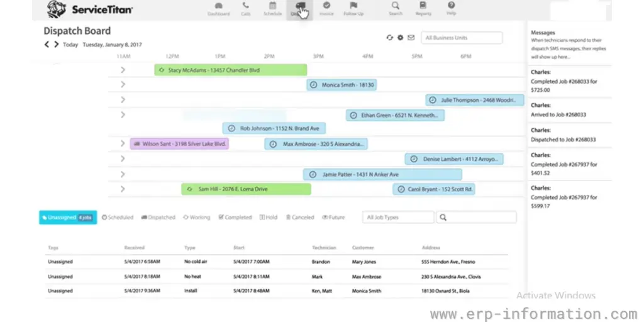Open the Ethan Green - 6521 N. Kenneth job
Image resolution: width=644 pixels, height=322 pixels.
pos(395,116)
